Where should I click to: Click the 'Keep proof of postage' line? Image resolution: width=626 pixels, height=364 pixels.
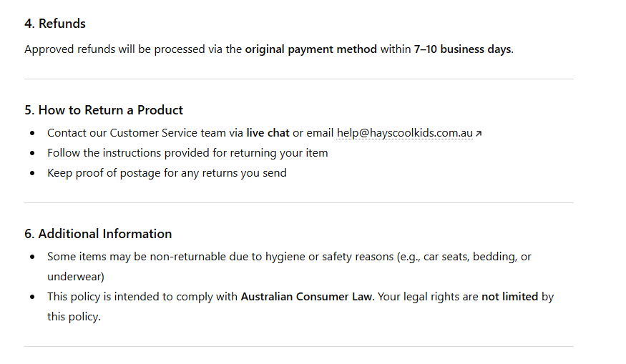(x=167, y=173)
